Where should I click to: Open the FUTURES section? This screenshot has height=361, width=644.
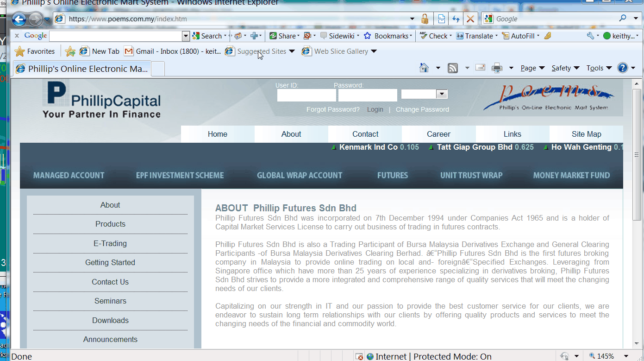(393, 175)
